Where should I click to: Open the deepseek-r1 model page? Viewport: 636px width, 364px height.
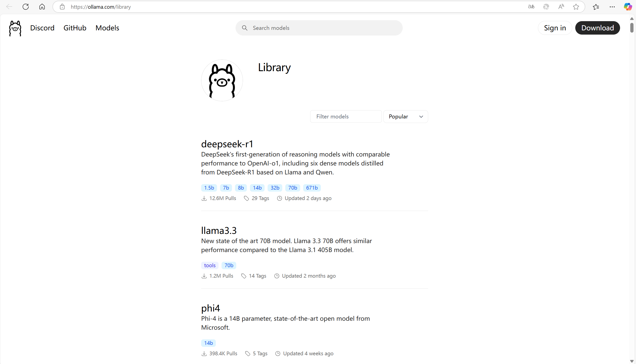(227, 144)
